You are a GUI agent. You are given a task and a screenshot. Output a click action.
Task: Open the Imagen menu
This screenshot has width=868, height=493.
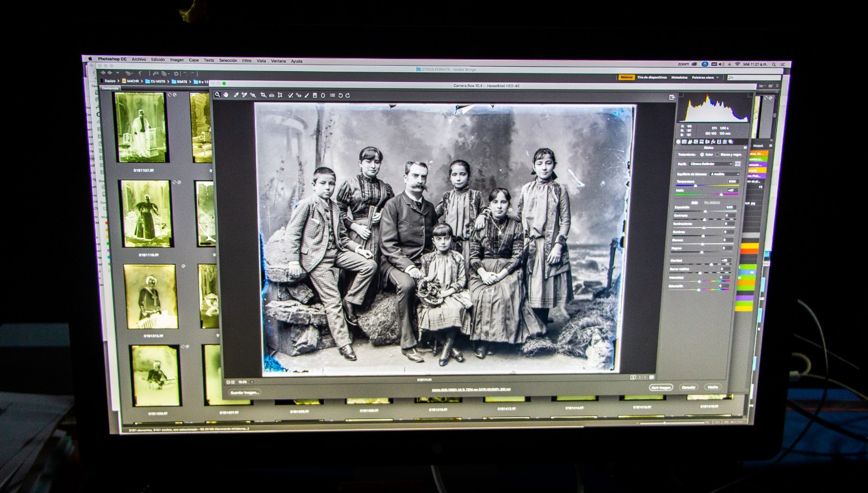tap(177, 60)
